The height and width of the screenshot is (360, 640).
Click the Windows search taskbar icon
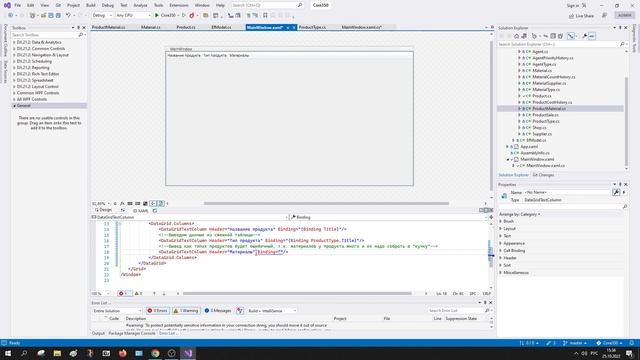coord(24,353)
